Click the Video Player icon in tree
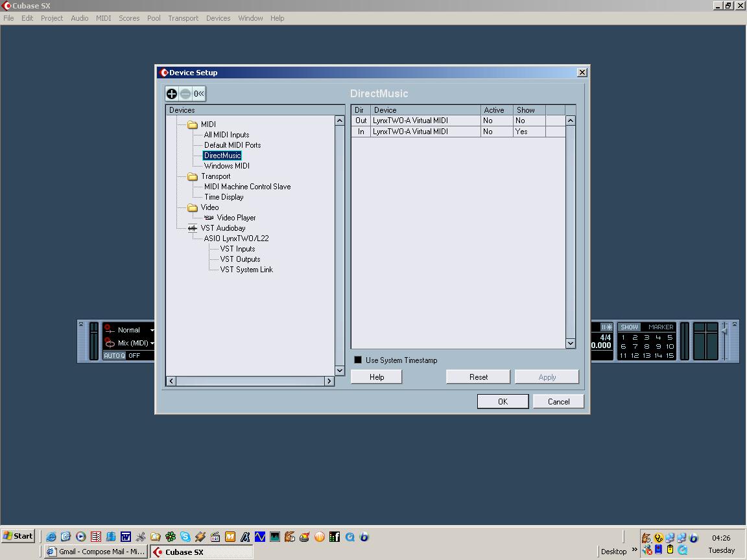This screenshot has height=560, width=747. (x=209, y=218)
